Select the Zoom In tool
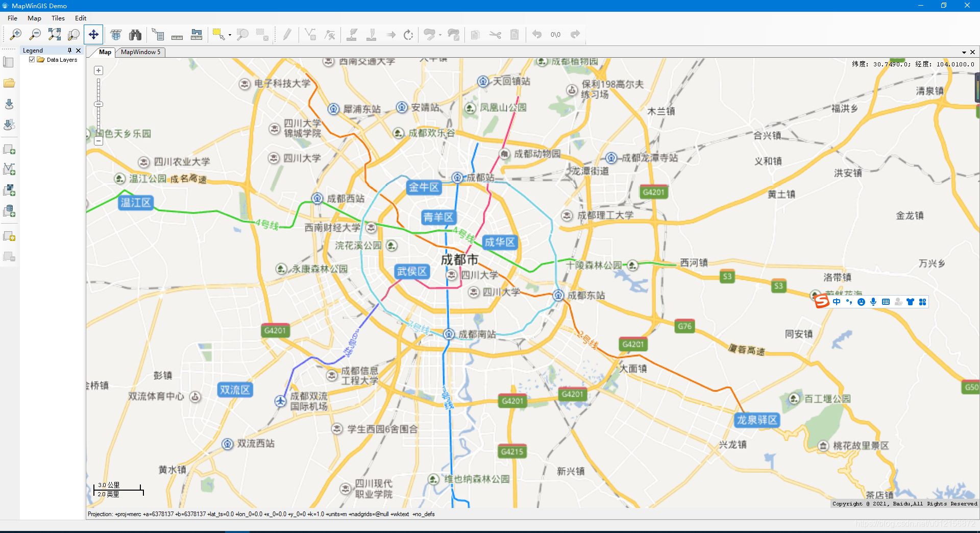 tap(16, 34)
